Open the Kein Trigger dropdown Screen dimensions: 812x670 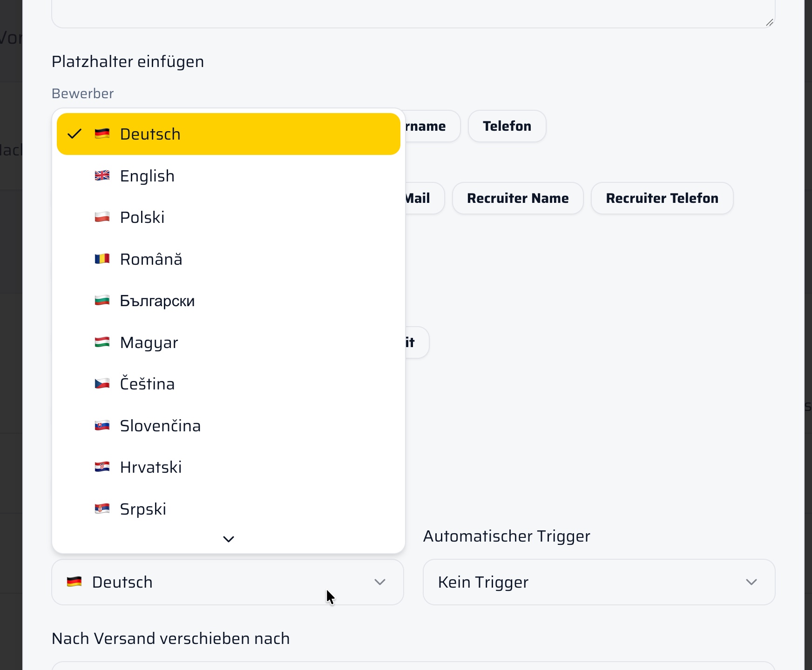pyautogui.click(x=599, y=582)
